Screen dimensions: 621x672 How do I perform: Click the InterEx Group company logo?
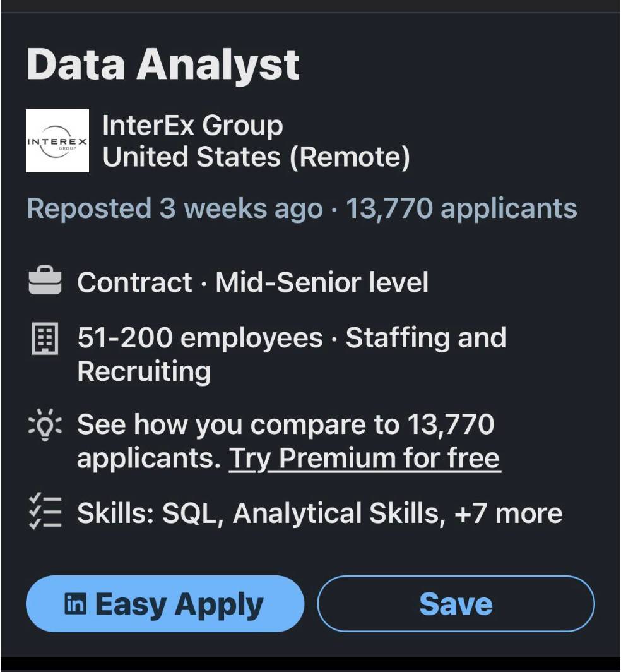coord(57,141)
